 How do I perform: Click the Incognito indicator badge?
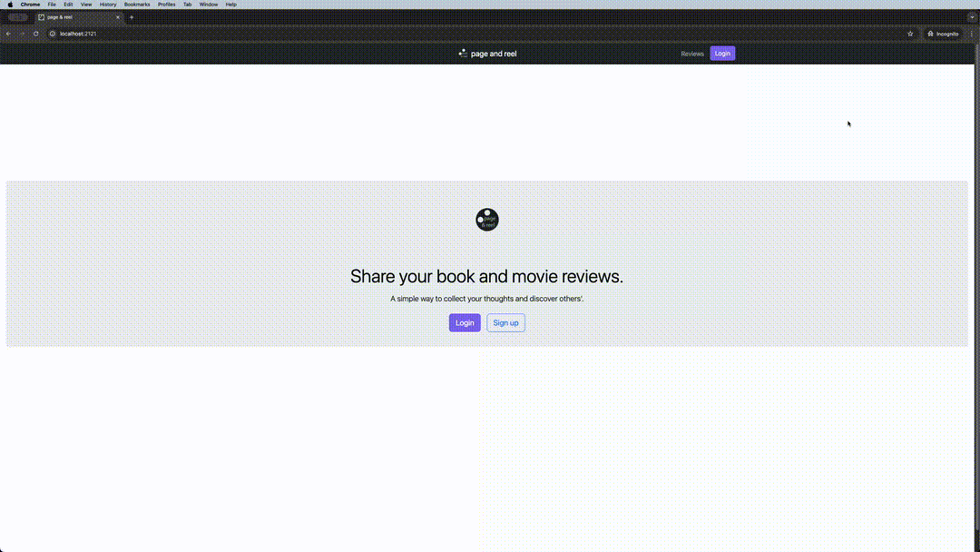pyautogui.click(x=943, y=34)
